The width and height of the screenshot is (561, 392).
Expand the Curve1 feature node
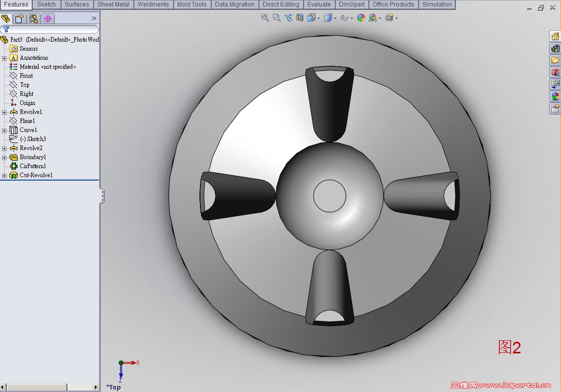point(5,130)
